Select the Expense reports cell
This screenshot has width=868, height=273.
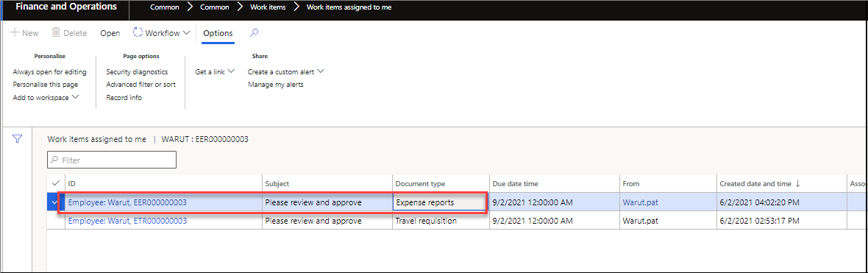(x=440, y=202)
